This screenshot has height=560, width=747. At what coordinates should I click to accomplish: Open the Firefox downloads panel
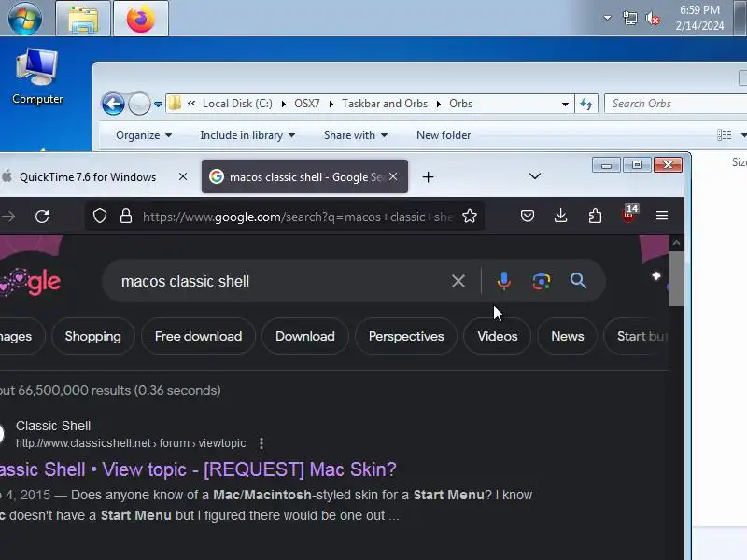click(x=561, y=217)
